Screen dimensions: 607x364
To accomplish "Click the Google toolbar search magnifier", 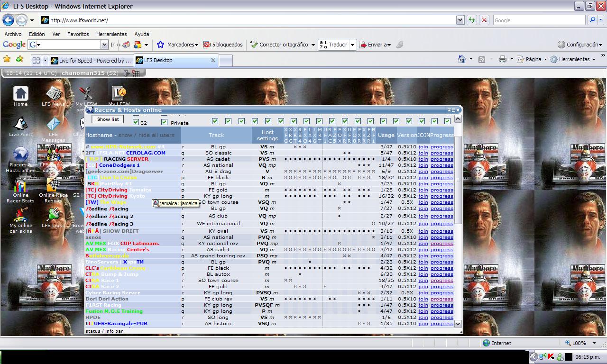I will coord(592,20).
